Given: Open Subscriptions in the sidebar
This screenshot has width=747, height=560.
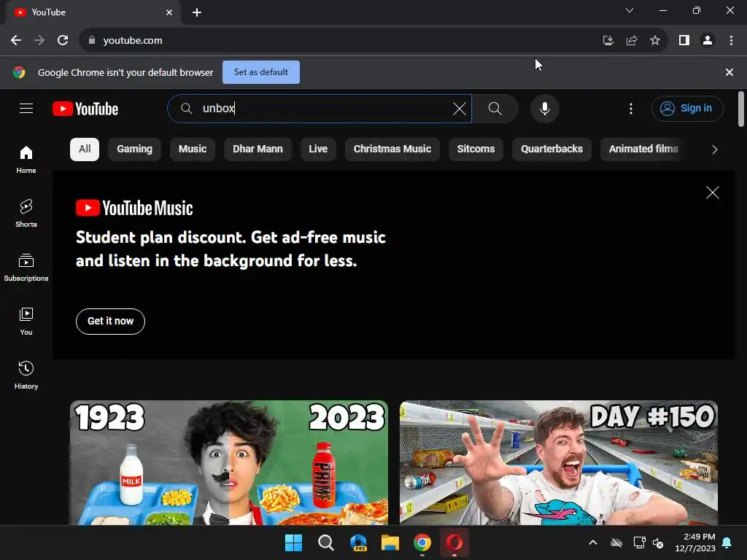Looking at the screenshot, I should pos(26,267).
